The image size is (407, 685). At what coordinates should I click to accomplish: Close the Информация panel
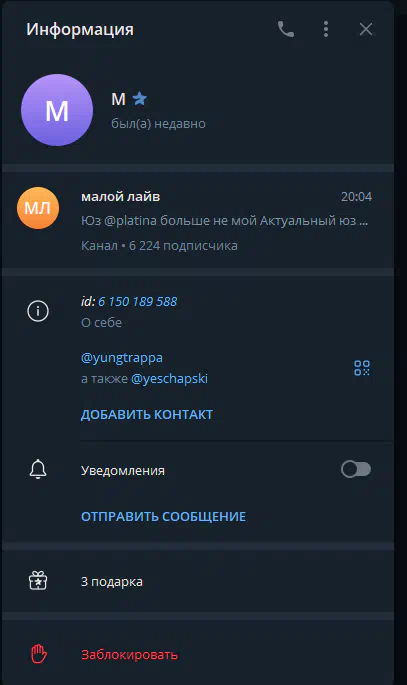click(x=366, y=29)
